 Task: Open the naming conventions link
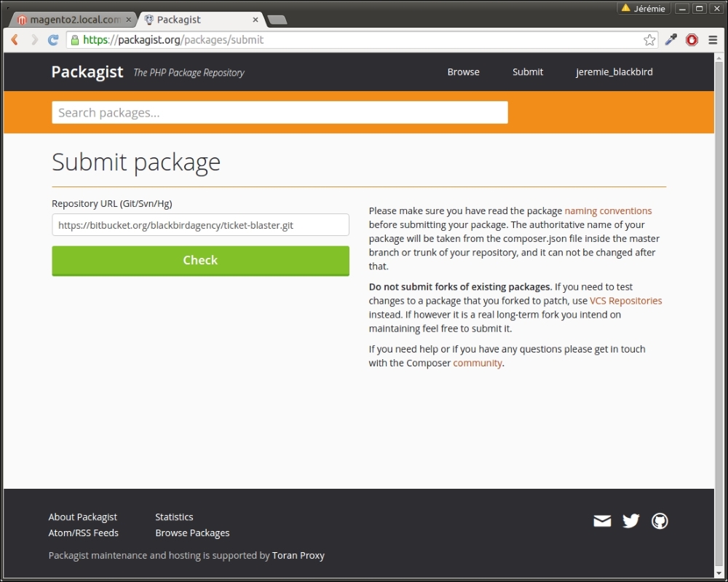coord(608,211)
